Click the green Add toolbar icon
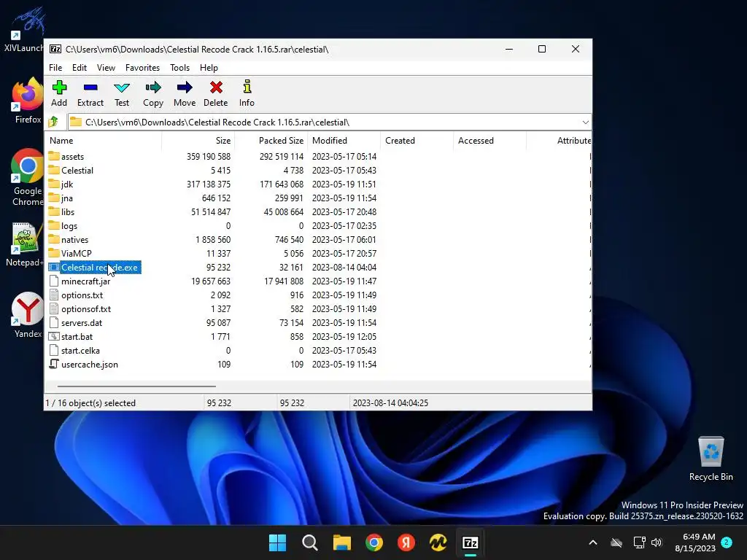Image resolution: width=747 pixels, height=560 pixels. point(59,87)
